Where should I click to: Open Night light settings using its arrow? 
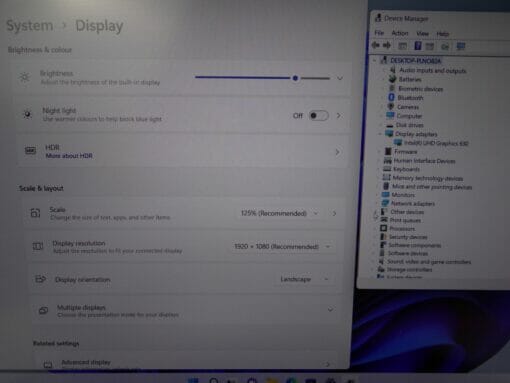339,116
